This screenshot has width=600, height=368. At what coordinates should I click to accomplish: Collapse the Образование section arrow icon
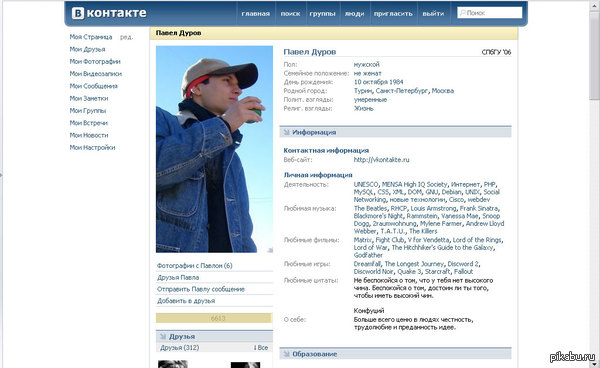(286, 354)
